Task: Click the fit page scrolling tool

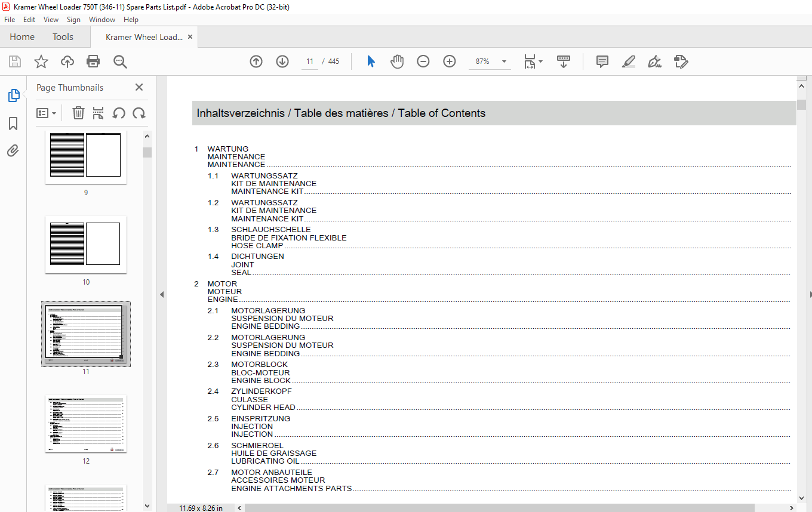Action: (530, 61)
